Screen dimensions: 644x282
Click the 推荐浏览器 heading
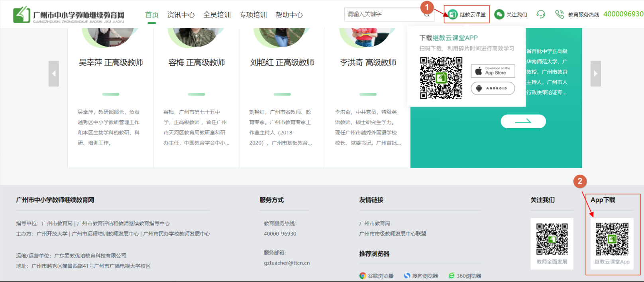[374, 254]
